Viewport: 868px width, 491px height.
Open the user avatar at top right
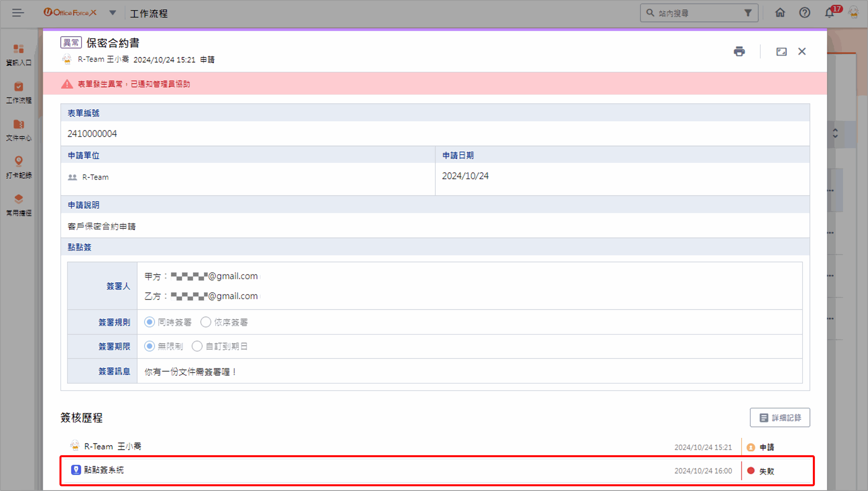click(x=854, y=12)
